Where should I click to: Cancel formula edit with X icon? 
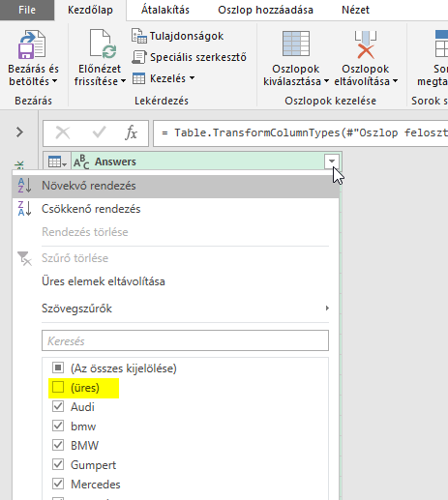63,132
